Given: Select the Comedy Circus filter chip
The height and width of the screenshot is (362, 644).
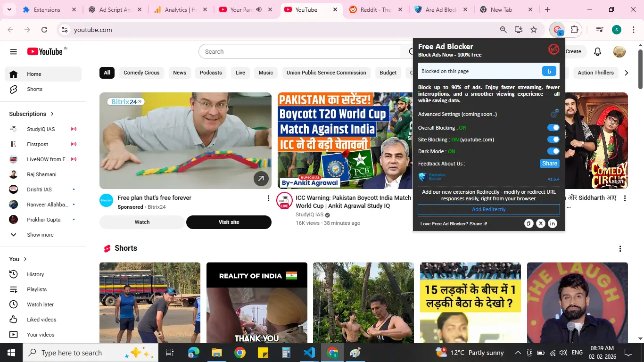Looking at the screenshot, I should [141, 73].
